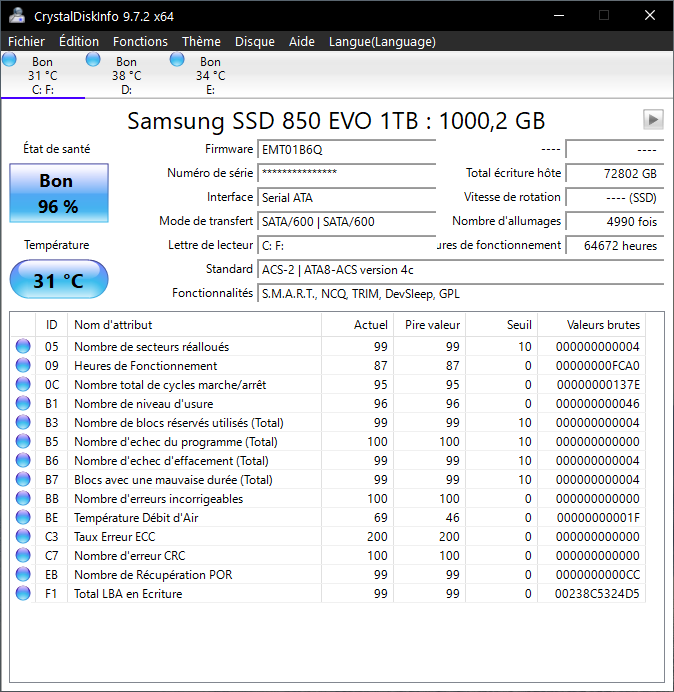Open the Fichier menu
Viewport: 674px width, 692px height.
(26, 41)
